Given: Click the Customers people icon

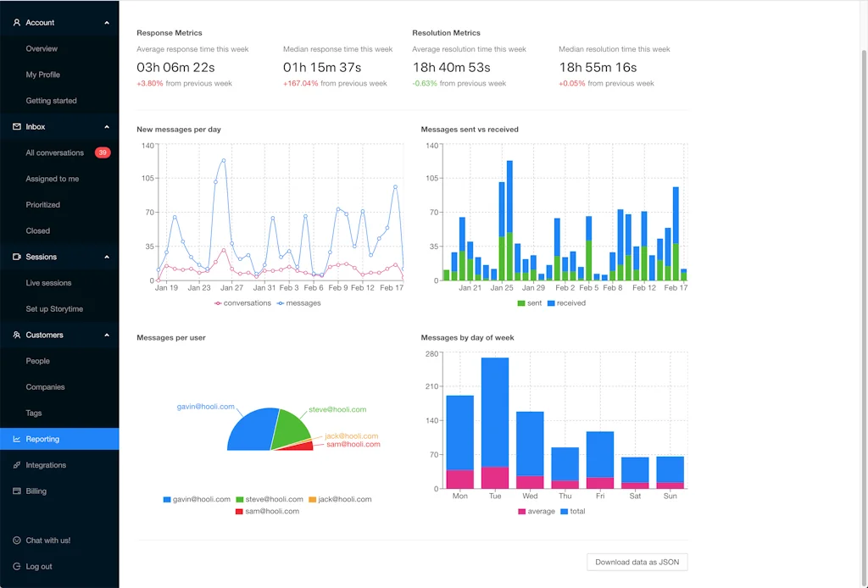Looking at the screenshot, I should tap(17, 336).
